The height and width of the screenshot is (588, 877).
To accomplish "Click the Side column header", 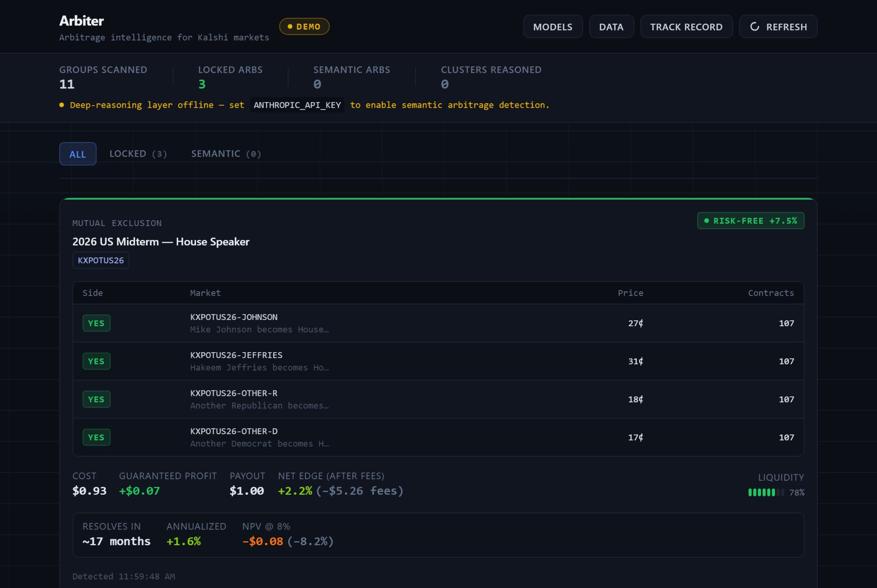I will click(93, 293).
